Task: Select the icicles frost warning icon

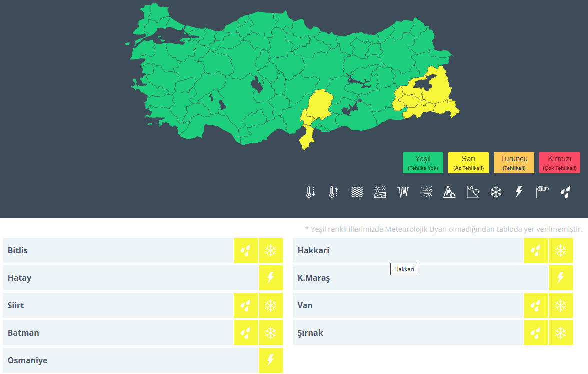Action: [x=403, y=192]
